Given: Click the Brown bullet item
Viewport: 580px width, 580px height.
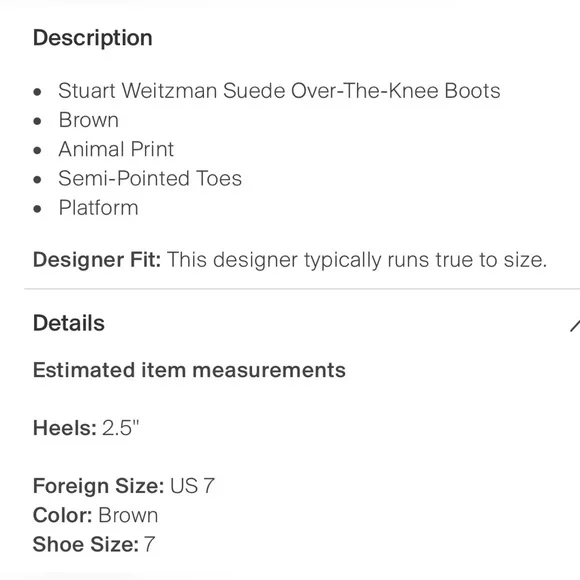Looking at the screenshot, I should coord(89,120).
